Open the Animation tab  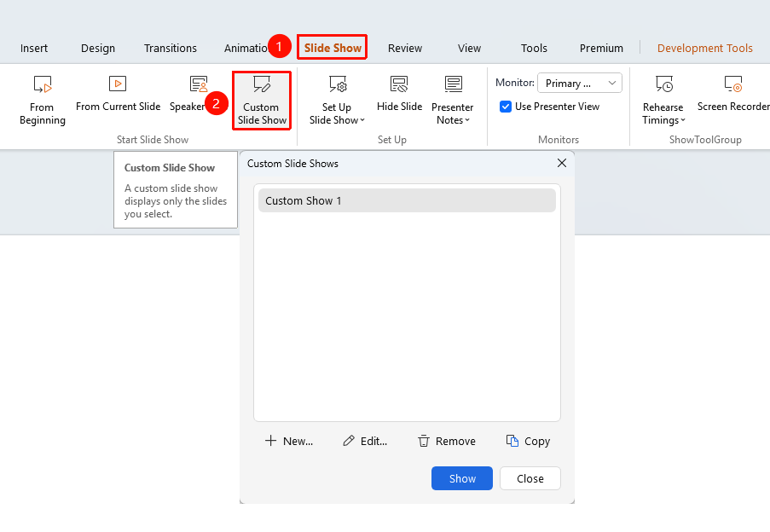(x=246, y=48)
